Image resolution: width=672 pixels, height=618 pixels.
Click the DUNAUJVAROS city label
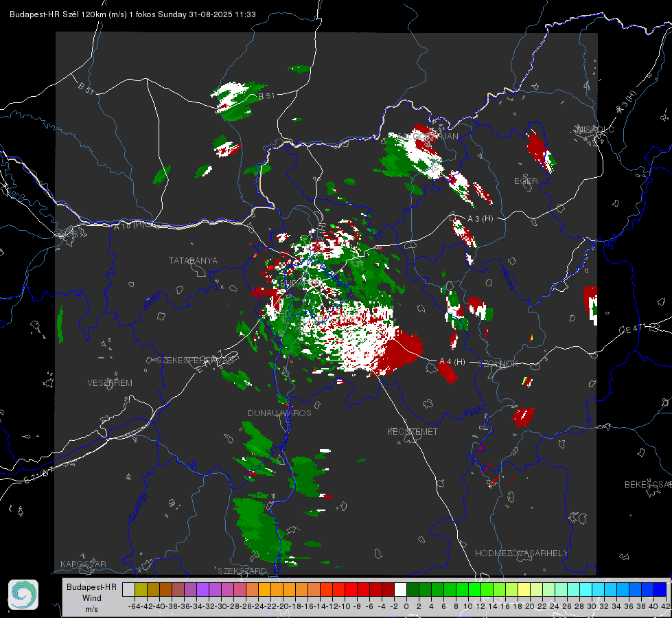tap(279, 413)
